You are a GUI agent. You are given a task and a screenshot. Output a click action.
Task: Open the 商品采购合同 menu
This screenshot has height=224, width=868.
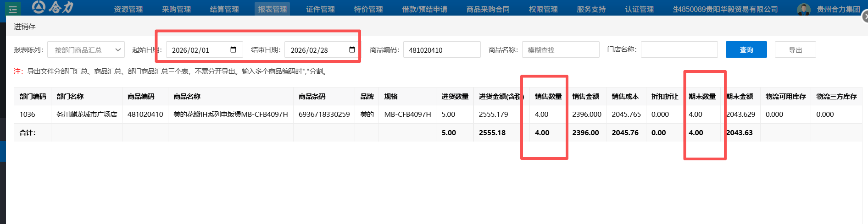click(488, 9)
